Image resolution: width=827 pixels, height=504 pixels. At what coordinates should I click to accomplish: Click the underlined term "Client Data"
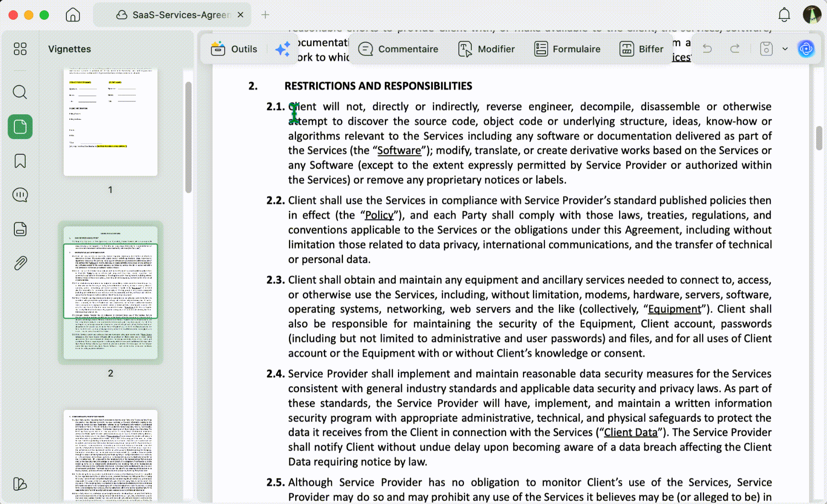point(631,433)
